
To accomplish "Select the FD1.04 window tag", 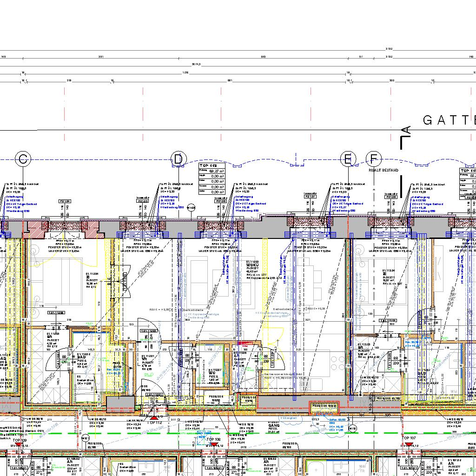I will pyautogui.click(x=65, y=201).
